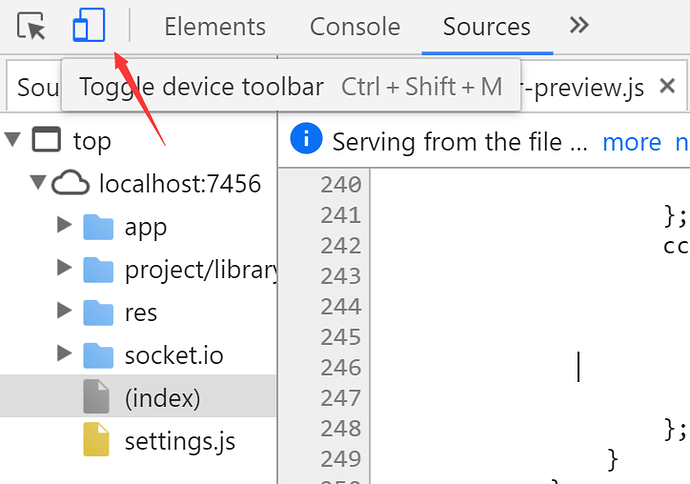This screenshot has height=484, width=690.
Task: Switch to the Console tab
Action: coord(355,27)
